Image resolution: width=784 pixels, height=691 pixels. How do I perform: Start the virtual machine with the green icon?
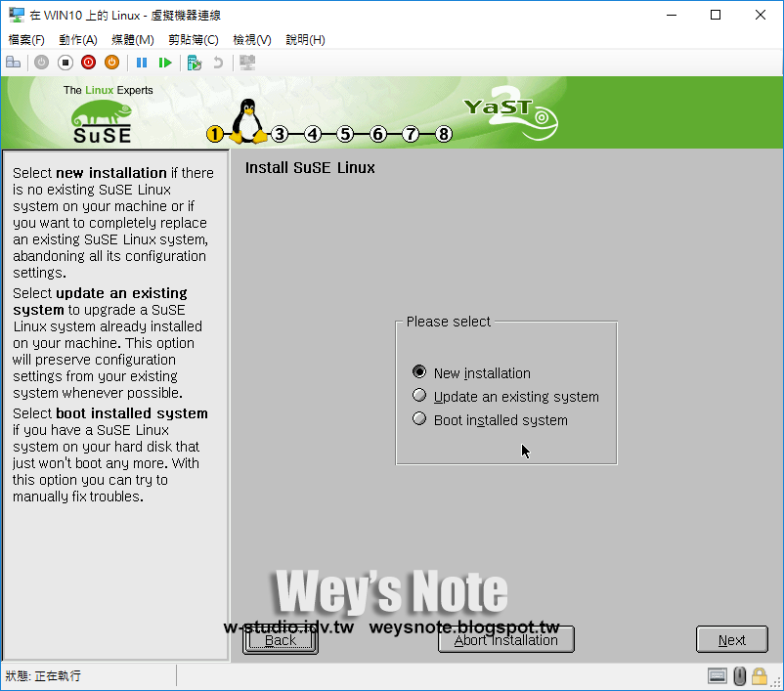click(x=166, y=62)
